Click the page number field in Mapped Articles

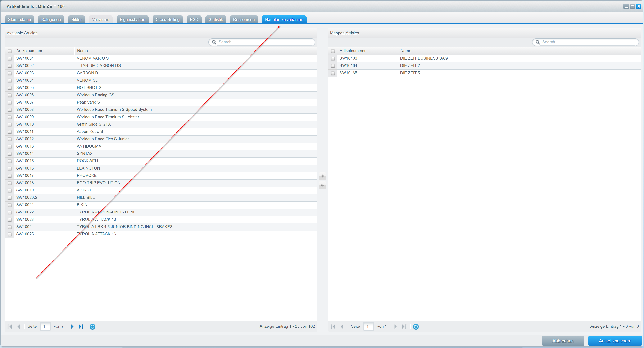(369, 326)
